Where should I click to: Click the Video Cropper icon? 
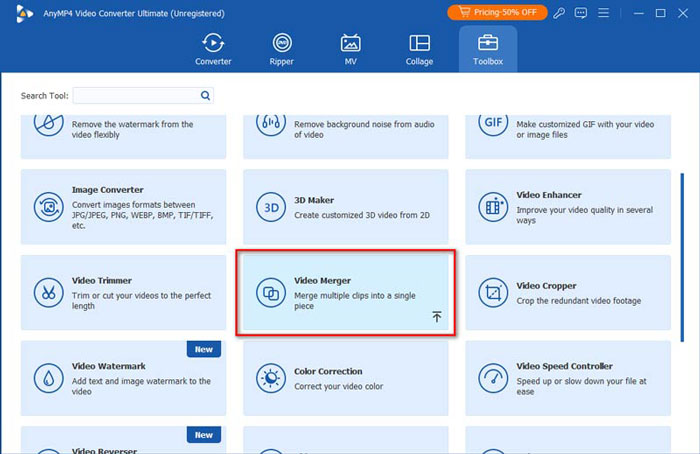[493, 292]
